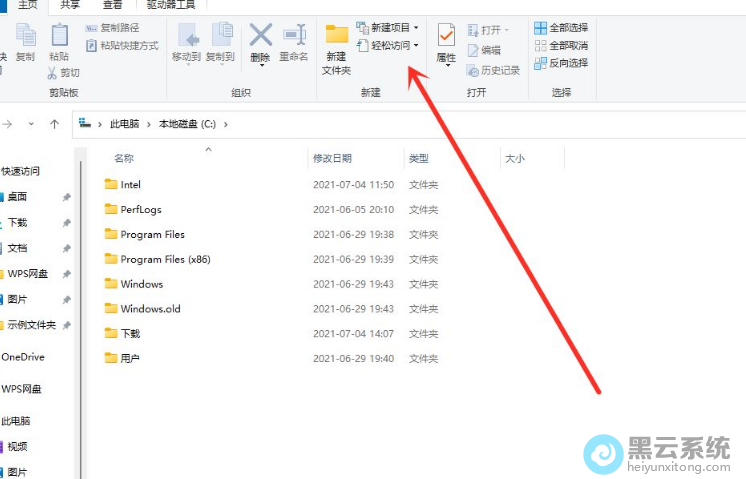Click the red X 删除 (Delete) icon
The height and width of the screenshot is (479, 746).
[x=260, y=37]
